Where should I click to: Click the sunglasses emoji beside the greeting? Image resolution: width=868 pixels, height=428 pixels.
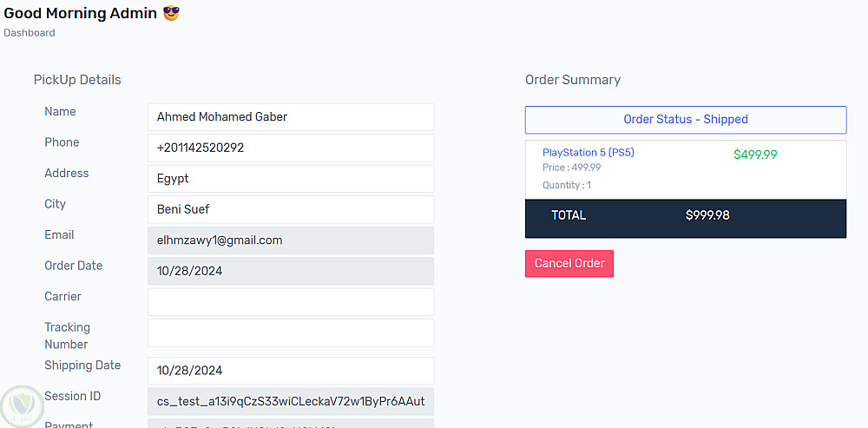pos(171,13)
